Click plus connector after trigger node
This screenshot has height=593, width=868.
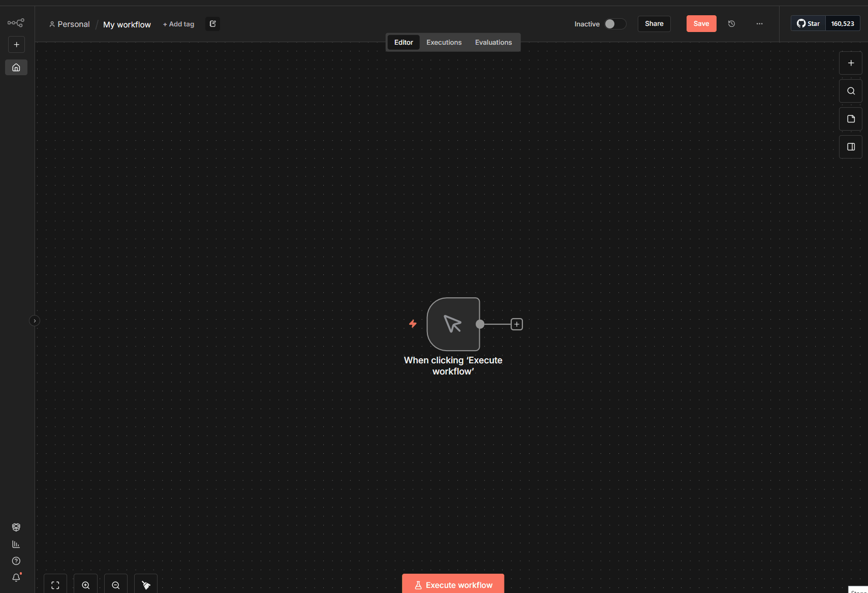[516, 324]
